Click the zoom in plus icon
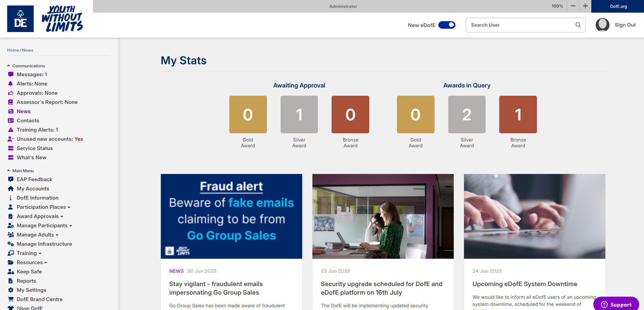Viewport: 644px width, 310px height. point(585,6)
